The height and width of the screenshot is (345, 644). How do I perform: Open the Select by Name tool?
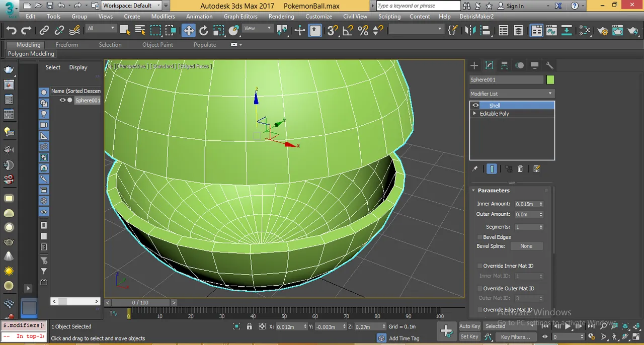pos(140,31)
